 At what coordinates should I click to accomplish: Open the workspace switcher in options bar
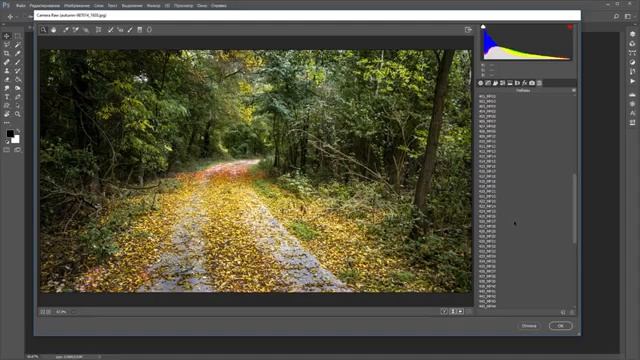(628, 16)
